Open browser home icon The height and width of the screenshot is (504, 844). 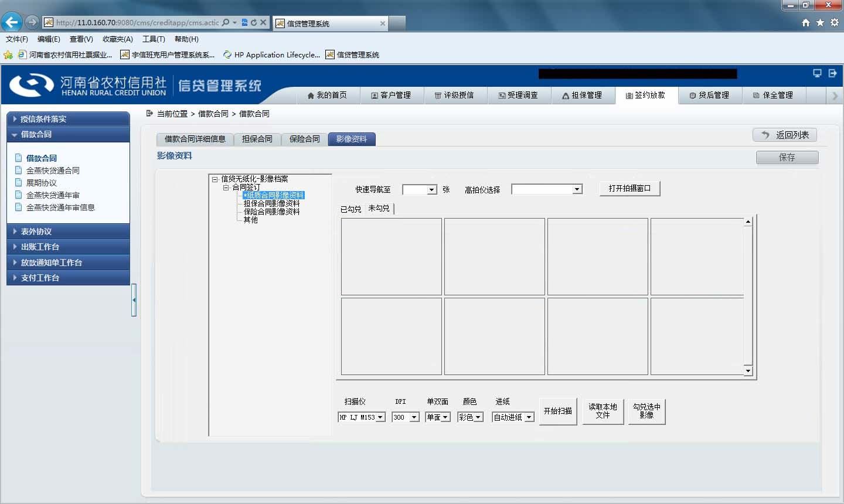(x=805, y=22)
